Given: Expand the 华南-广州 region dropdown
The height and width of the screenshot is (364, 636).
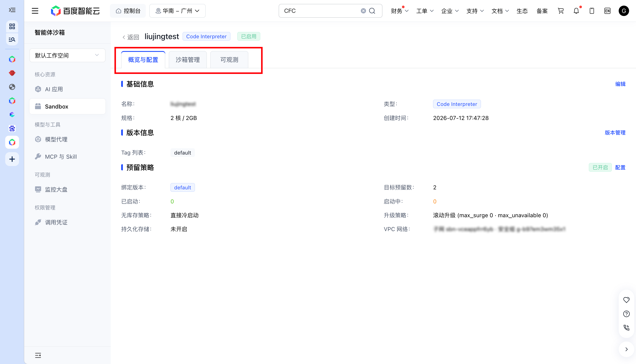Looking at the screenshot, I should click(x=177, y=11).
